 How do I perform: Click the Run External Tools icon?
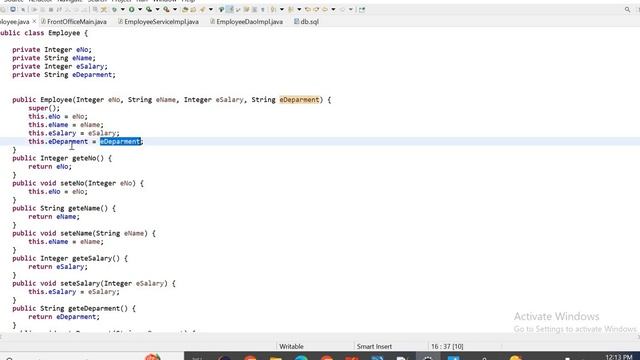[x=166, y=9]
